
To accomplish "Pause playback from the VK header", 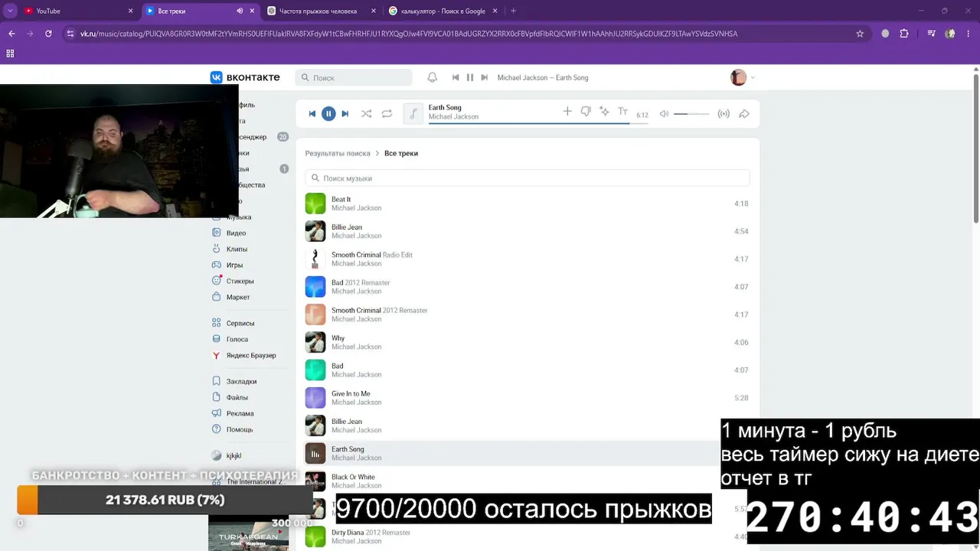I will coord(470,77).
